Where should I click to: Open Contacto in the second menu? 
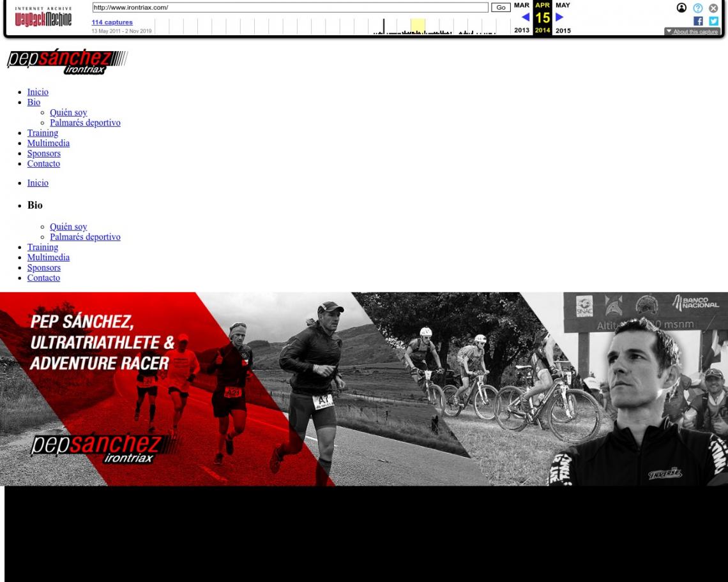pos(43,278)
